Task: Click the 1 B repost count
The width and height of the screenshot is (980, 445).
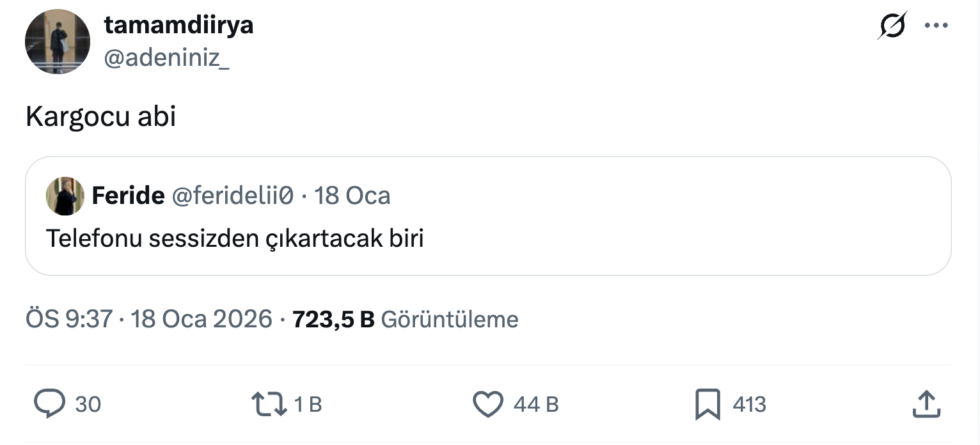Action: click(307, 403)
